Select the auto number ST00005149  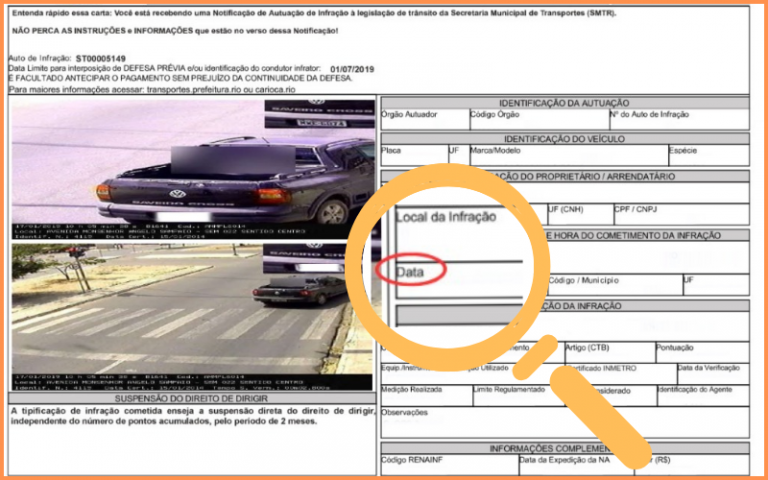[100, 59]
